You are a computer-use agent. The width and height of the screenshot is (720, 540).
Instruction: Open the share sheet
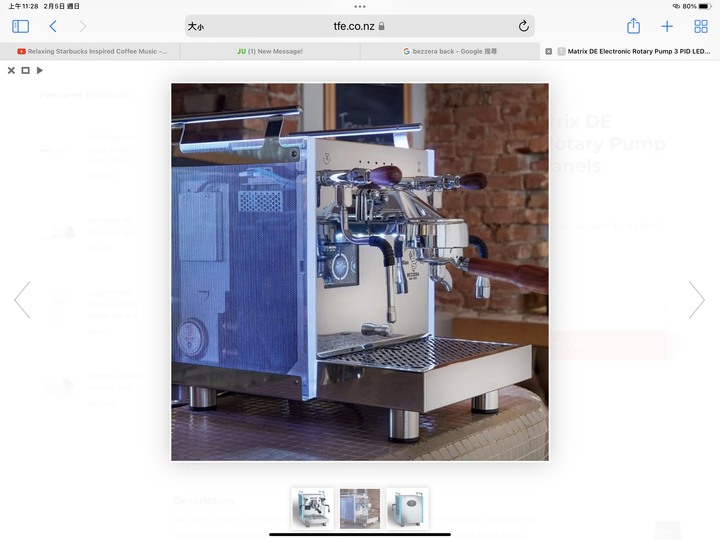[633, 26]
